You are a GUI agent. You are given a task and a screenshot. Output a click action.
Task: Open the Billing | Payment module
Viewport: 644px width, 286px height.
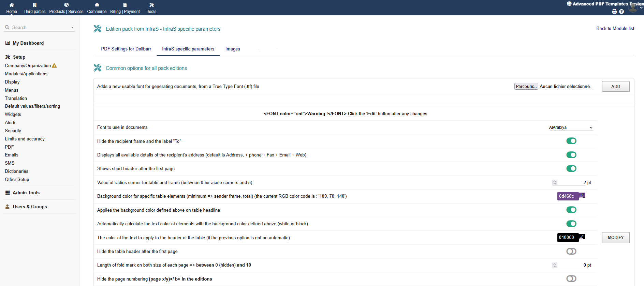(x=125, y=5)
